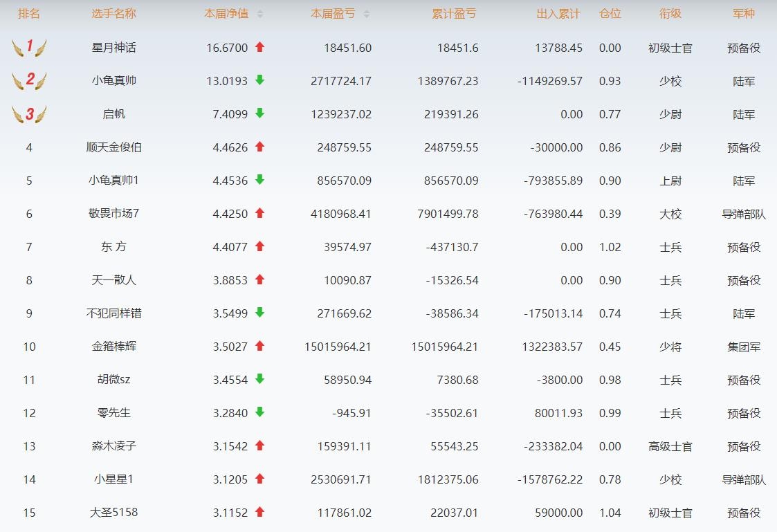The width and height of the screenshot is (777, 532).
Task: Click the rank 2 laurel badge
Action: (29, 80)
